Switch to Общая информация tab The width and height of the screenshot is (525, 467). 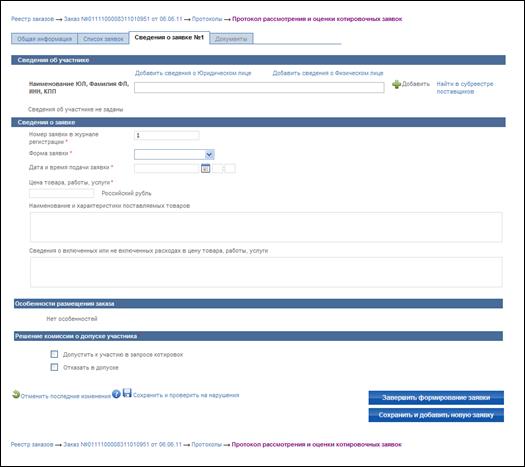tap(44, 39)
